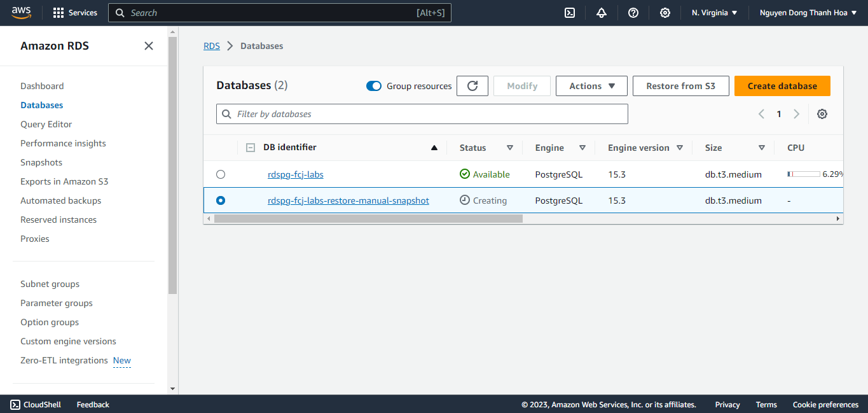The height and width of the screenshot is (413, 868).
Task: Sort by DB identifier ascending arrow
Action: click(434, 148)
